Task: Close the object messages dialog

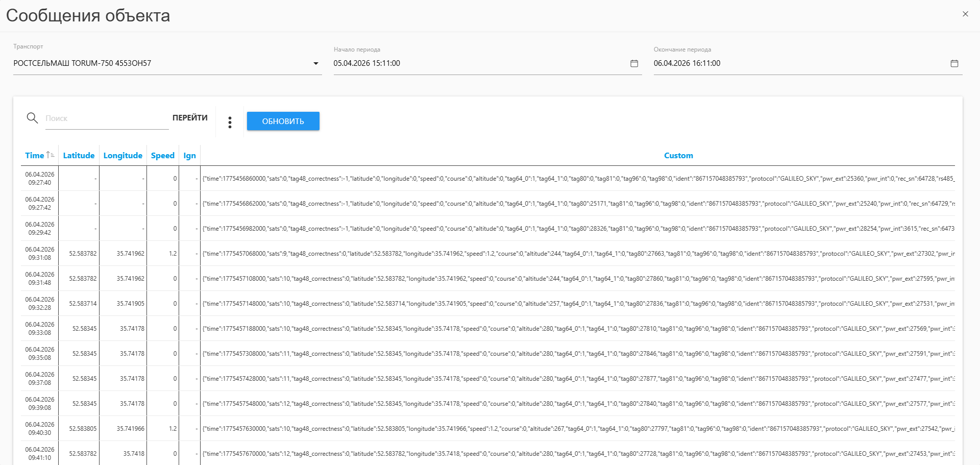Action: [965, 14]
